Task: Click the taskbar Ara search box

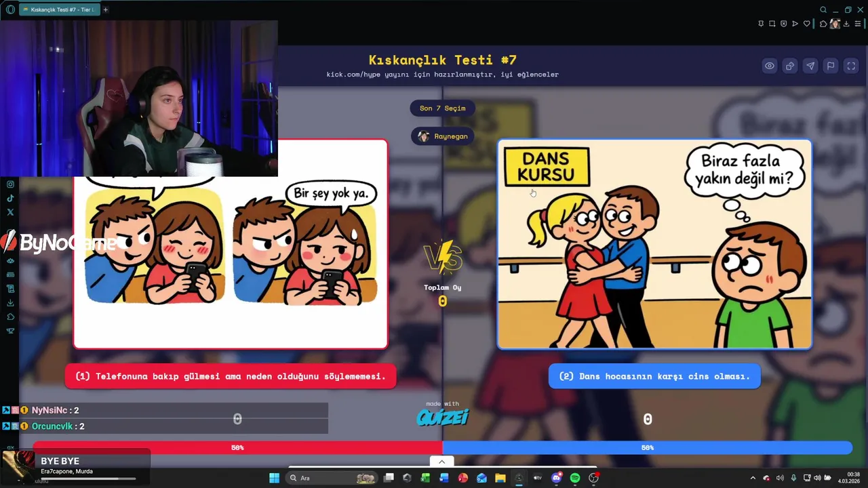Action: coord(332,478)
